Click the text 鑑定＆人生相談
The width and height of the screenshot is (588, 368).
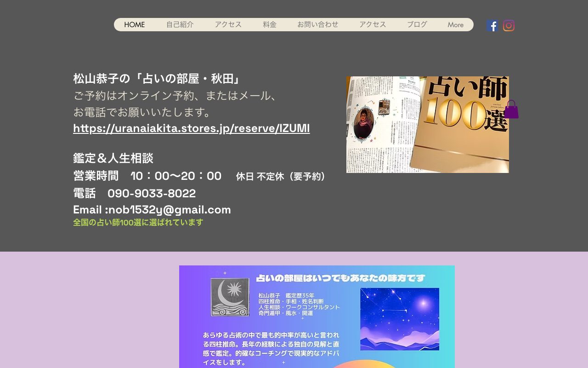point(113,158)
